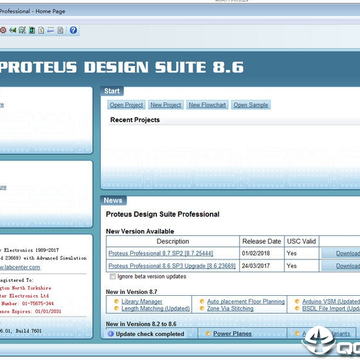Open the dark green Source Code icon
Viewport: 360px width, 360px height.
pos(32,30)
